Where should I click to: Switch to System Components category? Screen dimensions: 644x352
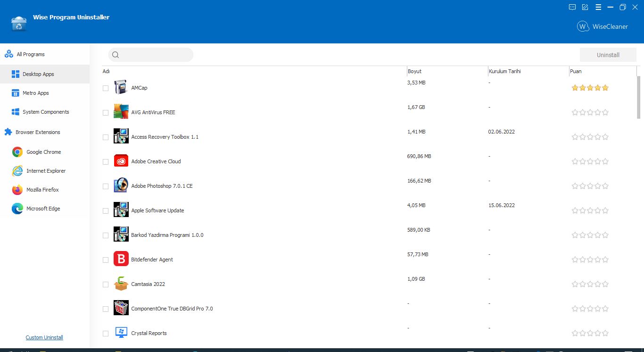pos(45,112)
